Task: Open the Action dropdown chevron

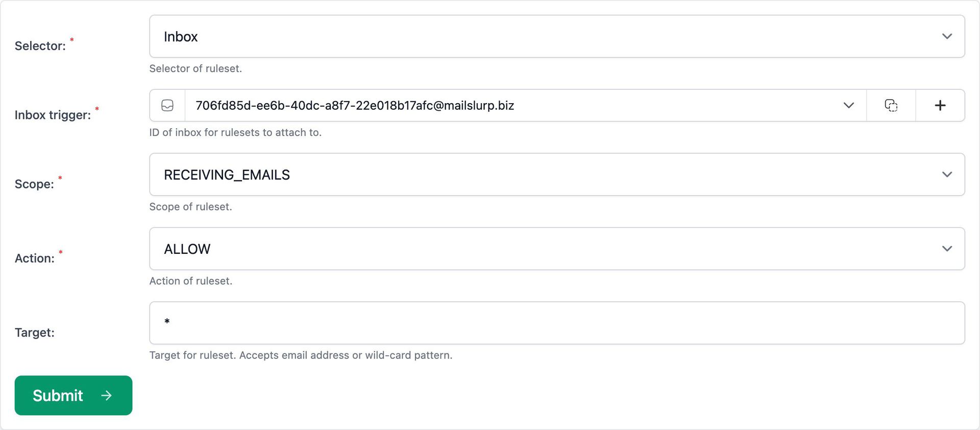Action: [x=947, y=249]
